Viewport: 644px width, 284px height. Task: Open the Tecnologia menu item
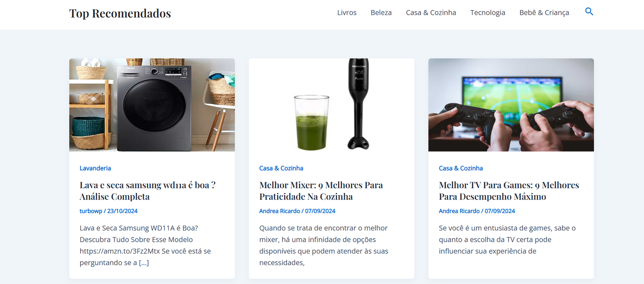tap(487, 12)
